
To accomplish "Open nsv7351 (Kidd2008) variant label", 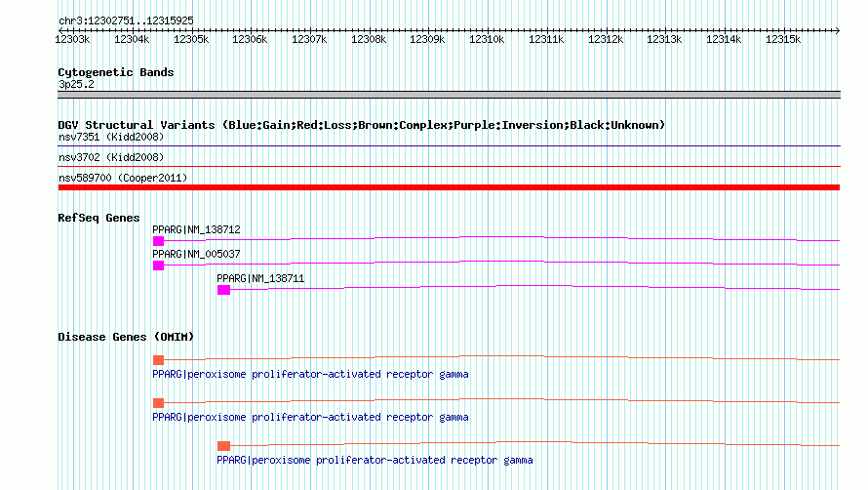I will point(111,137).
